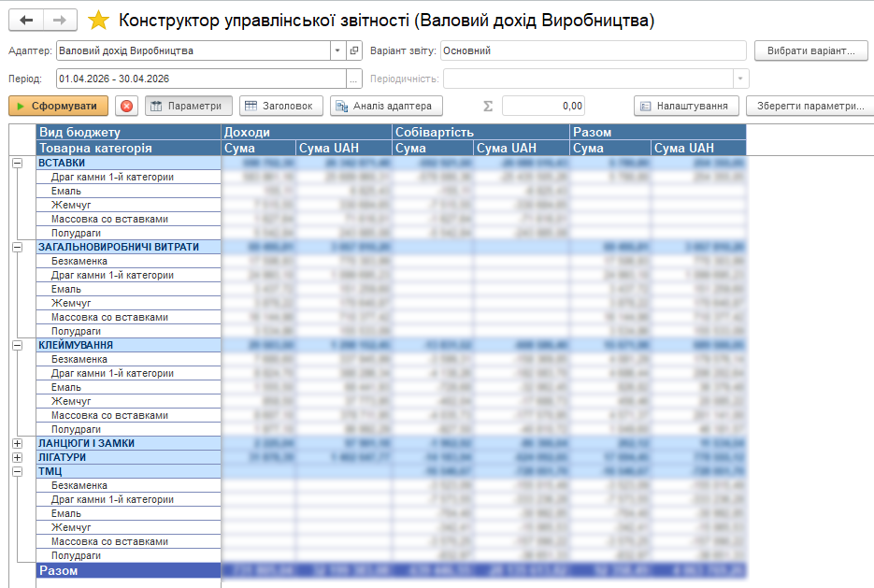Click Сума UAH header under Доходи
874x588 pixels.
click(x=344, y=148)
